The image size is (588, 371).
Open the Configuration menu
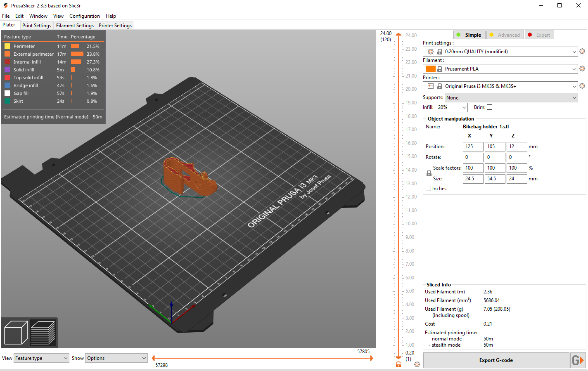85,16
